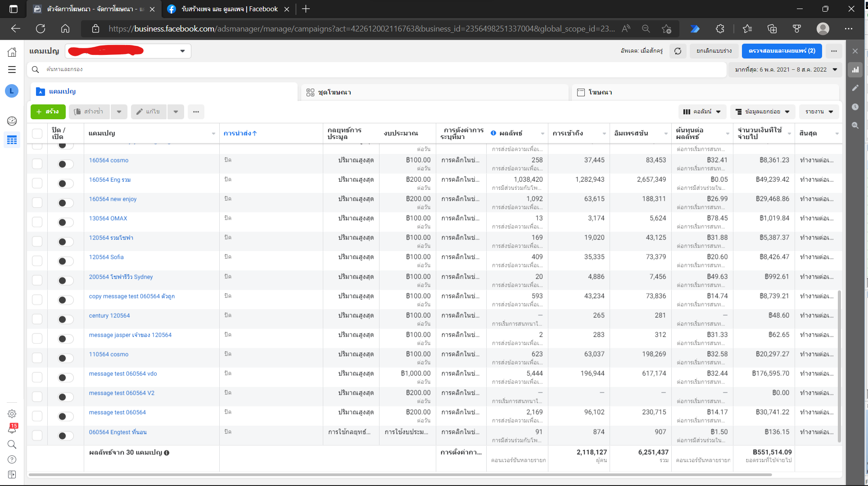The width and height of the screenshot is (868, 486).
Task: Open the reach column header dropdown arrow
Action: click(604, 134)
